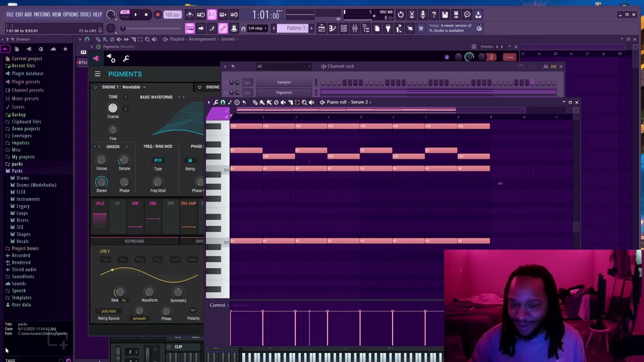Expand the Instruments folder in browser
This screenshot has height=362, width=644.
(28, 199)
